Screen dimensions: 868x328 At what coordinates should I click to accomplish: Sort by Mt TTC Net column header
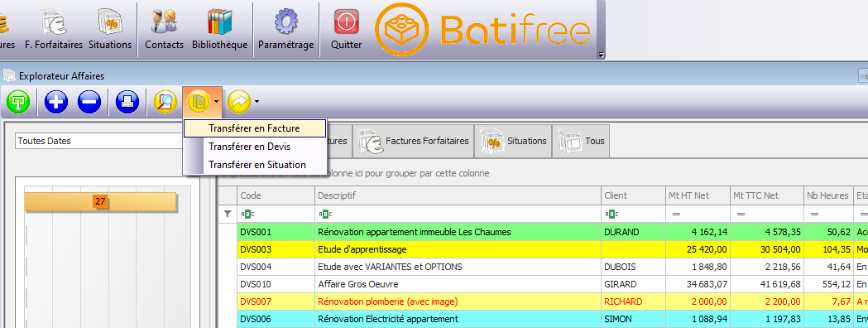click(766, 195)
